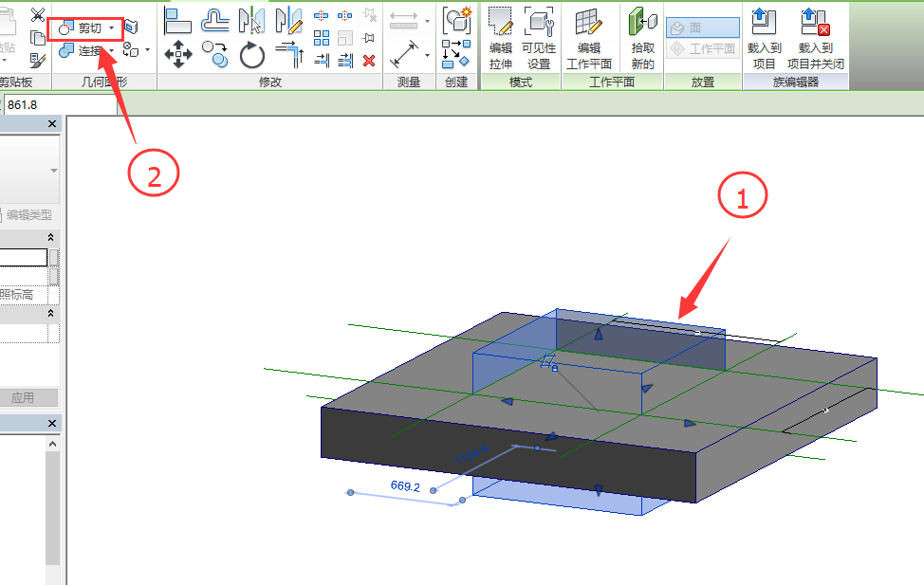924x585 pixels.
Task: Open the 剪切 dropdown arrow
Action: [111, 28]
